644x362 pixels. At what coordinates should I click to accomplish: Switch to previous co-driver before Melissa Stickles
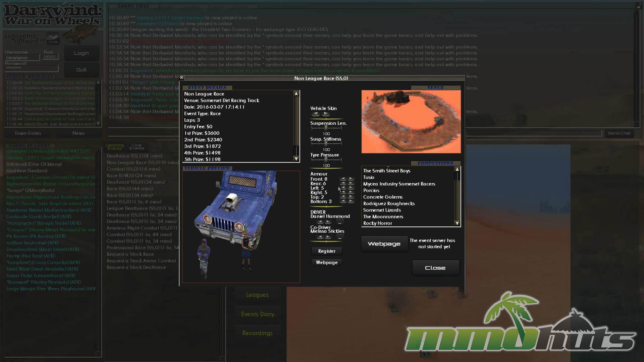pos(320,237)
